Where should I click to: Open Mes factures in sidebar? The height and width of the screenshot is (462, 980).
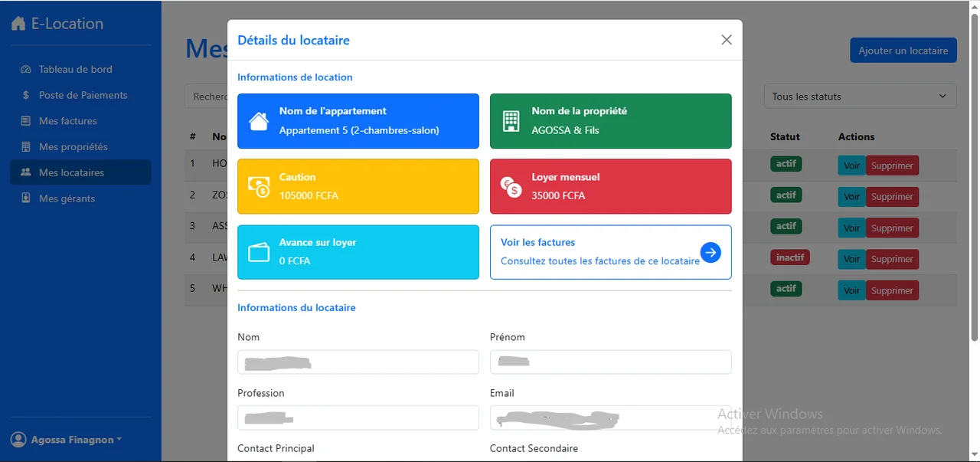(x=80, y=121)
